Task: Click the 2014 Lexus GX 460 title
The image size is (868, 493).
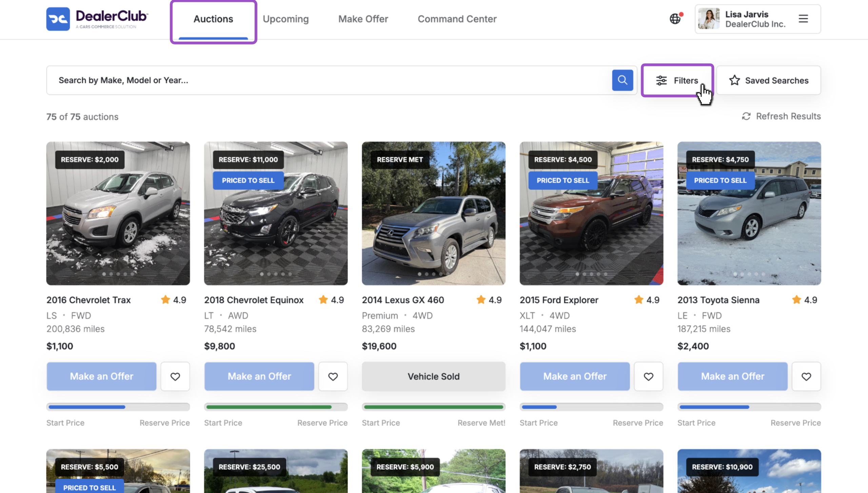Action: 403,300
